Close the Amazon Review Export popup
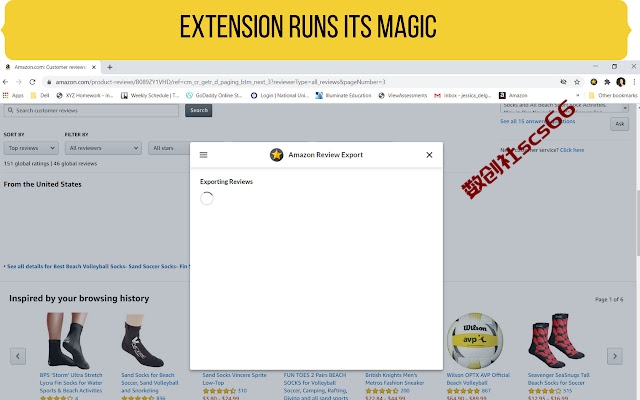The width and height of the screenshot is (640, 400). coord(429,155)
